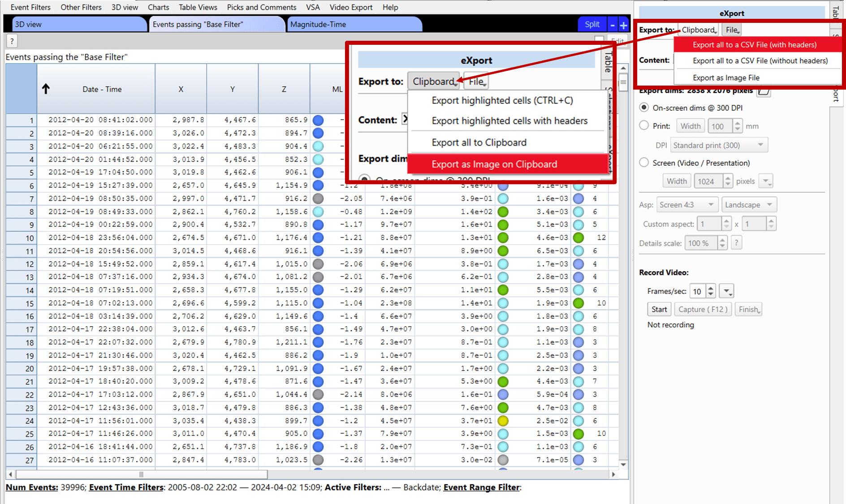Click the plus icon to add a view pane
The width and height of the screenshot is (846, 504).
click(622, 24)
